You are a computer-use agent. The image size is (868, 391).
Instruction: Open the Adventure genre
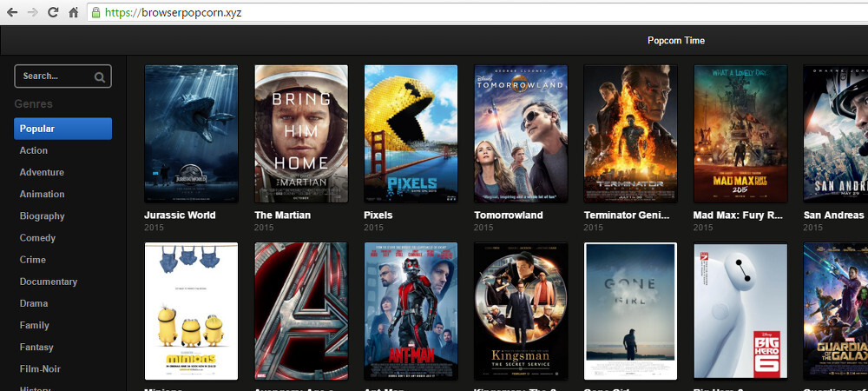[x=42, y=172]
